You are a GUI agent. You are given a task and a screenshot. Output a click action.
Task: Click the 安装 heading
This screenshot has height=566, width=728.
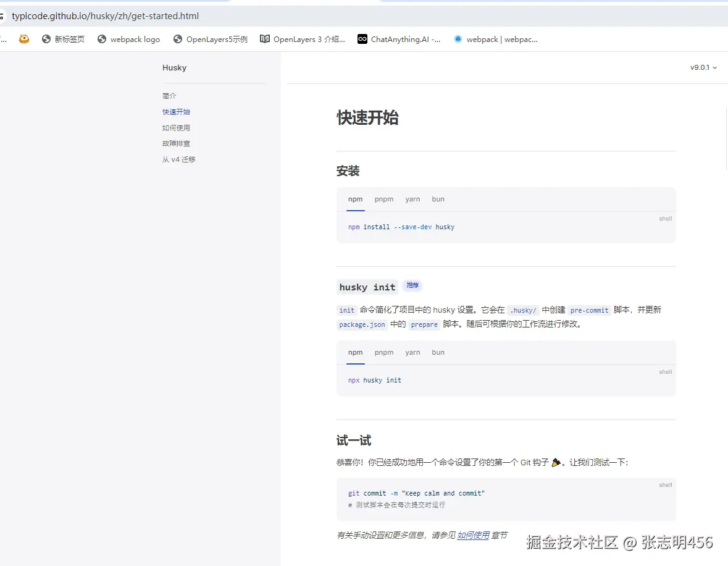coord(348,171)
